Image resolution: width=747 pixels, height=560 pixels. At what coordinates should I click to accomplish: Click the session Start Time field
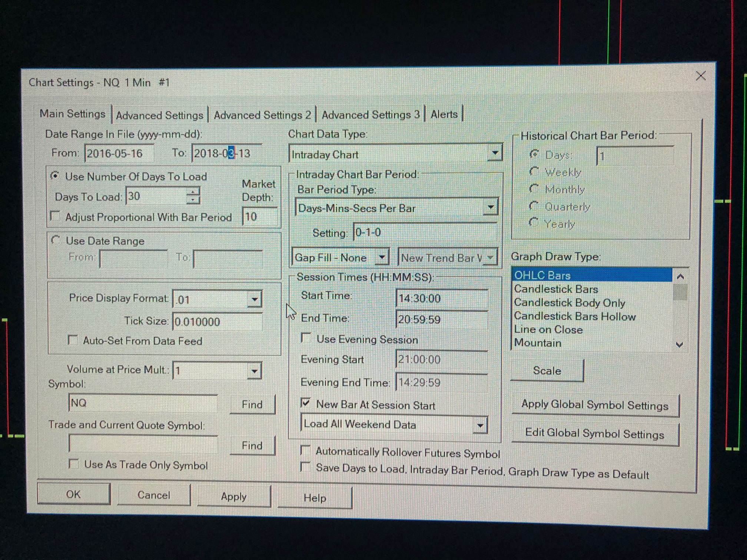(x=441, y=298)
